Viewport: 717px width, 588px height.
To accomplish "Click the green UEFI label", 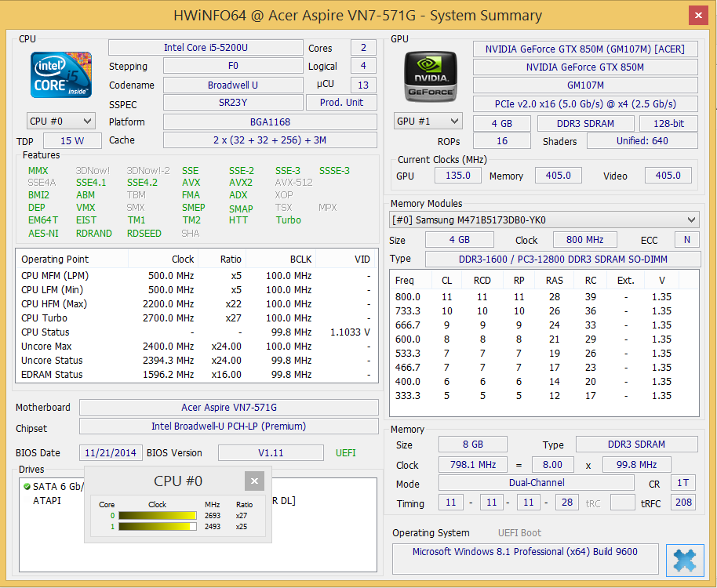I will pyautogui.click(x=346, y=453).
